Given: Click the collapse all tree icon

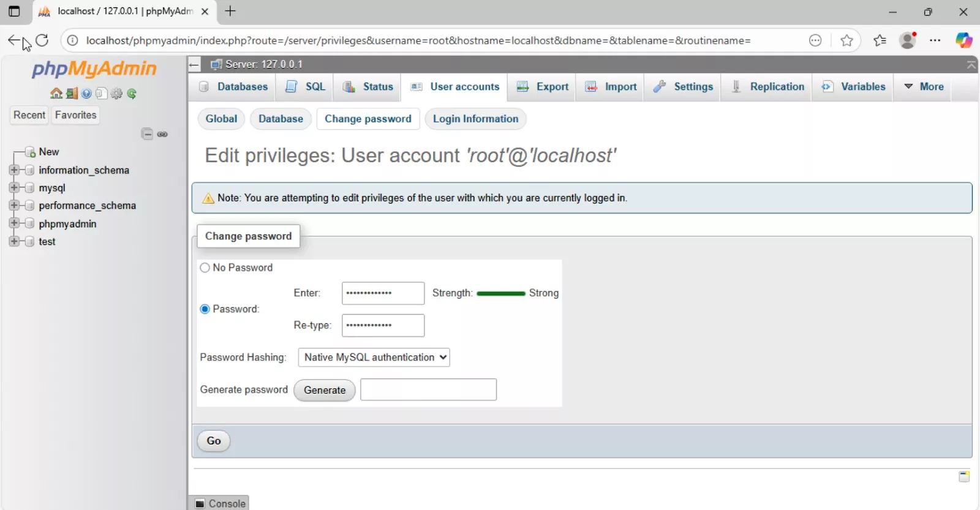Looking at the screenshot, I should 147,134.
